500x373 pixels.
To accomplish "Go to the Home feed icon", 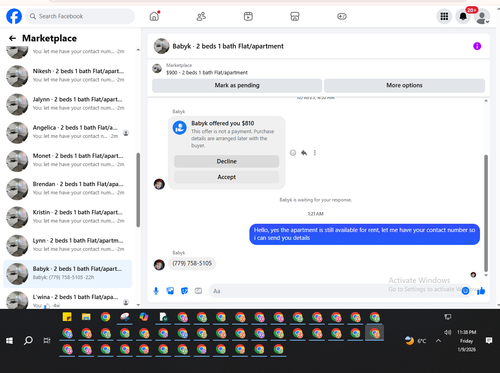I will [x=154, y=16].
